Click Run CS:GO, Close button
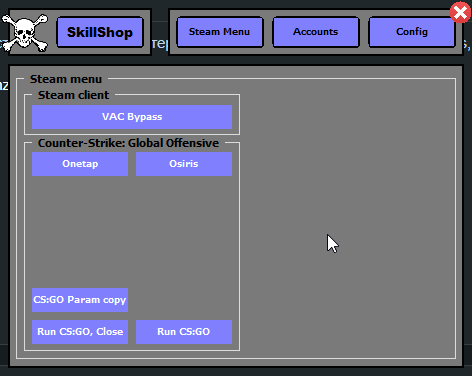 80,332
